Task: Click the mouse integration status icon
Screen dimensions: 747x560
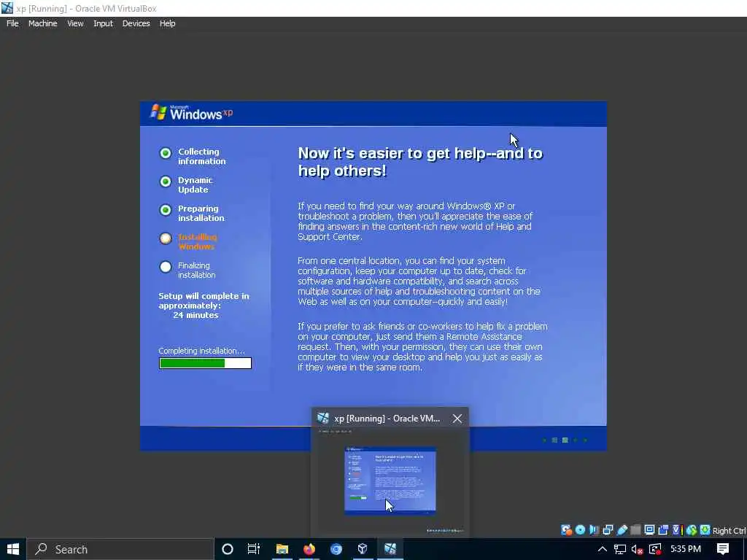Action: (x=692, y=530)
